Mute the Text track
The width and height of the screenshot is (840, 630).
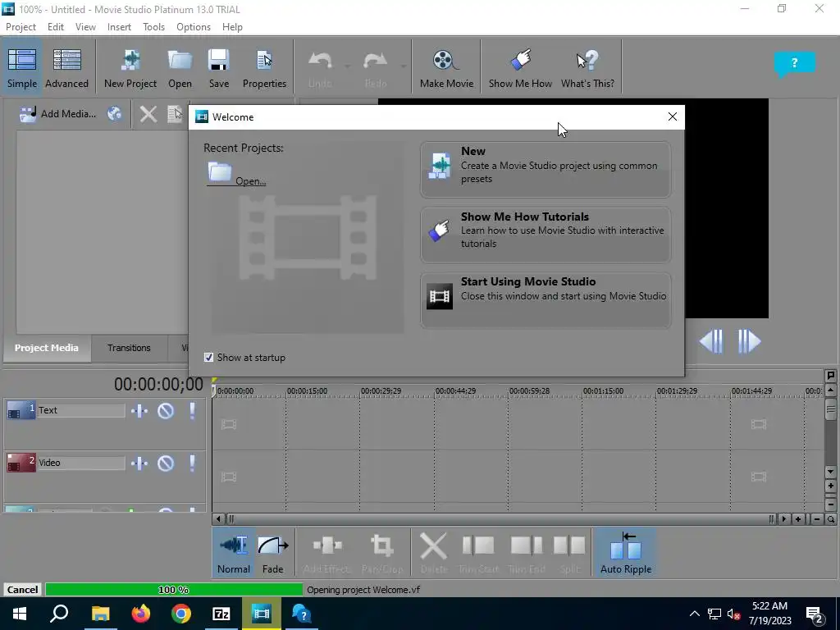click(166, 411)
